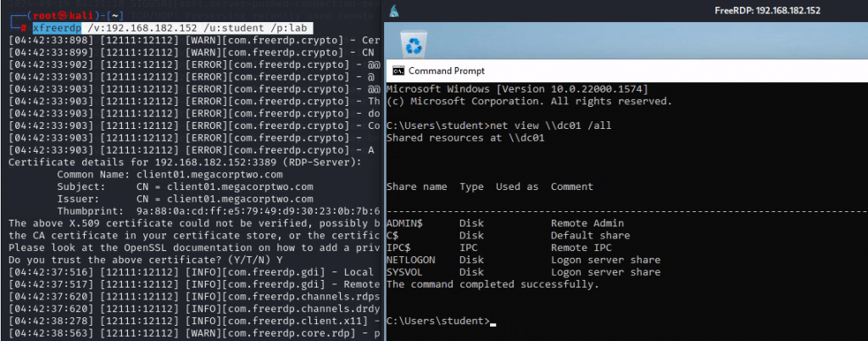Image resolution: width=868 pixels, height=341 pixels.
Task: Place cursor at the final C:\Users\student> prompt
Action: click(x=438, y=321)
